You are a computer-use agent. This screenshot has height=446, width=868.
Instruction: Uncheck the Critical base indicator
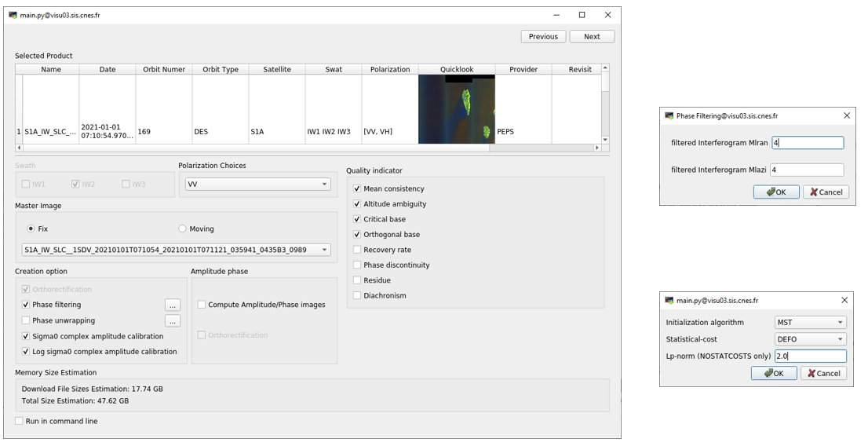(x=357, y=219)
